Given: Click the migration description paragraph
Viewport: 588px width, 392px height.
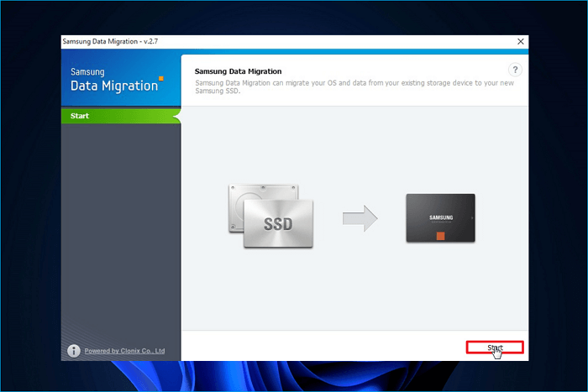Looking at the screenshot, I should click(354, 87).
